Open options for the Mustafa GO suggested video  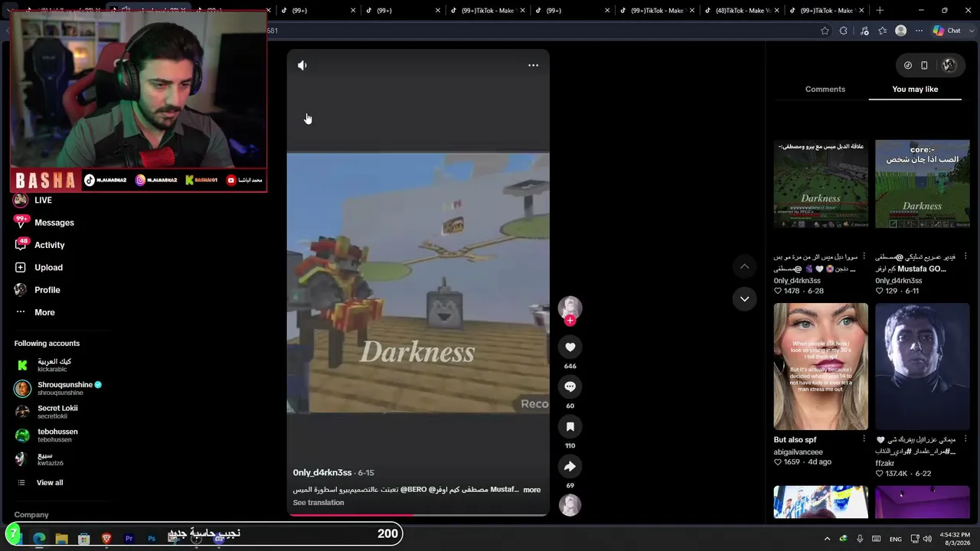point(965,256)
